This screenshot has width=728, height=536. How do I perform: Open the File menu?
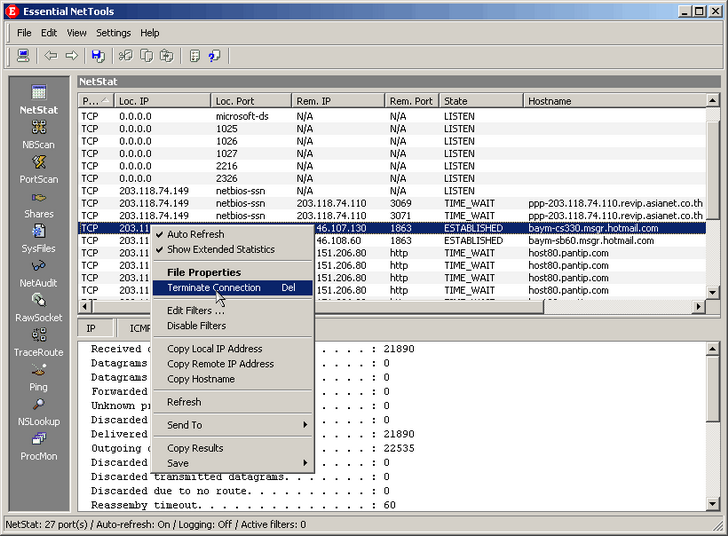pos(24,33)
